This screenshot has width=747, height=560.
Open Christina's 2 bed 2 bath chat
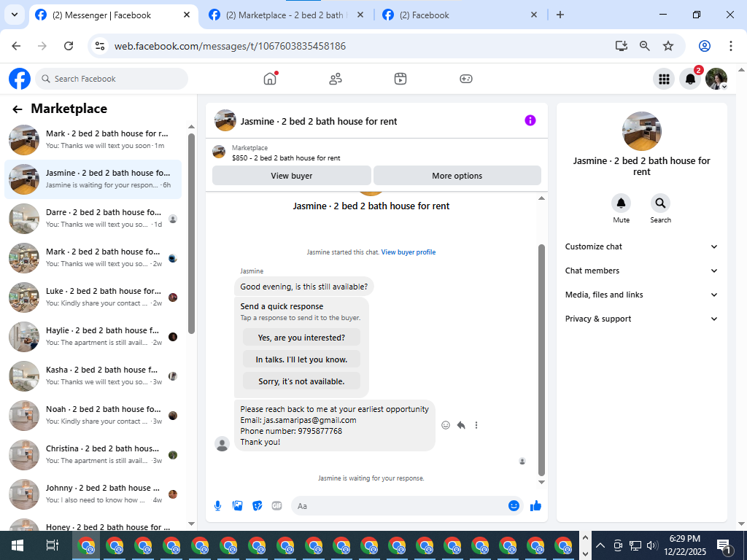click(x=93, y=454)
